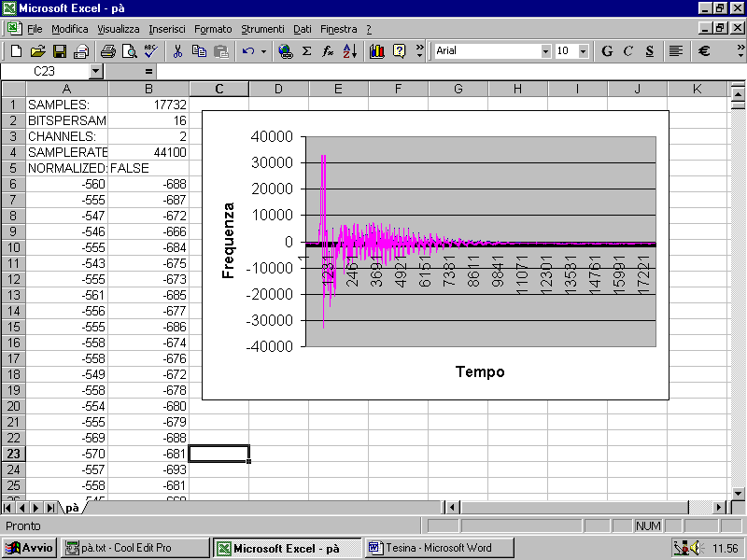Viewport: 747px width, 560px height.
Task: Show more Standard toolbar buttons
Action: (x=419, y=51)
